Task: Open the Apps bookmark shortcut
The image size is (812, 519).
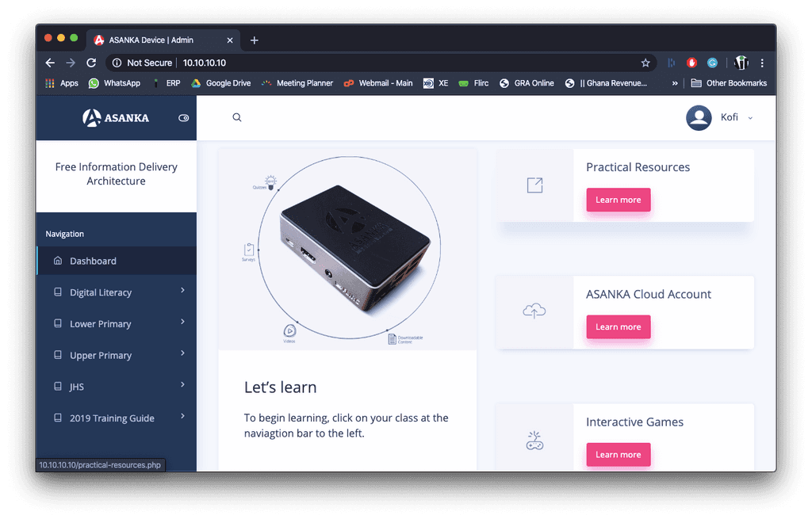Action: [62, 83]
